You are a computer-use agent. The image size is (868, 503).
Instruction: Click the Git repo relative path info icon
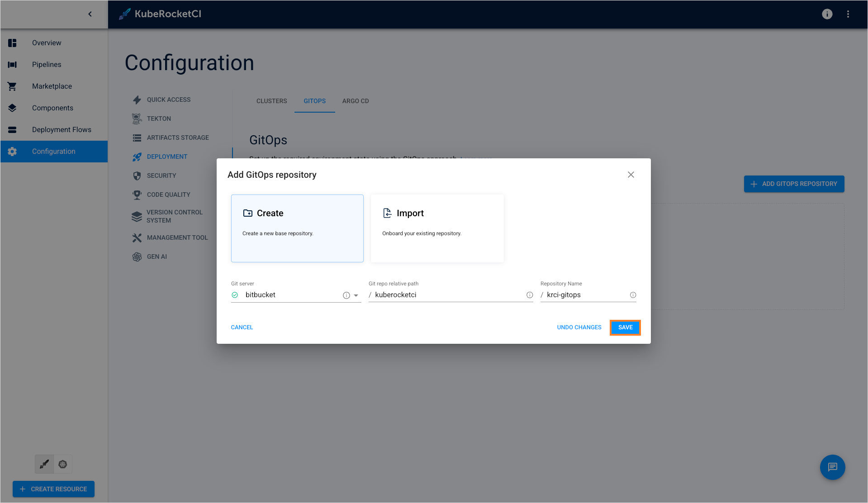click(x=529, y=295)
